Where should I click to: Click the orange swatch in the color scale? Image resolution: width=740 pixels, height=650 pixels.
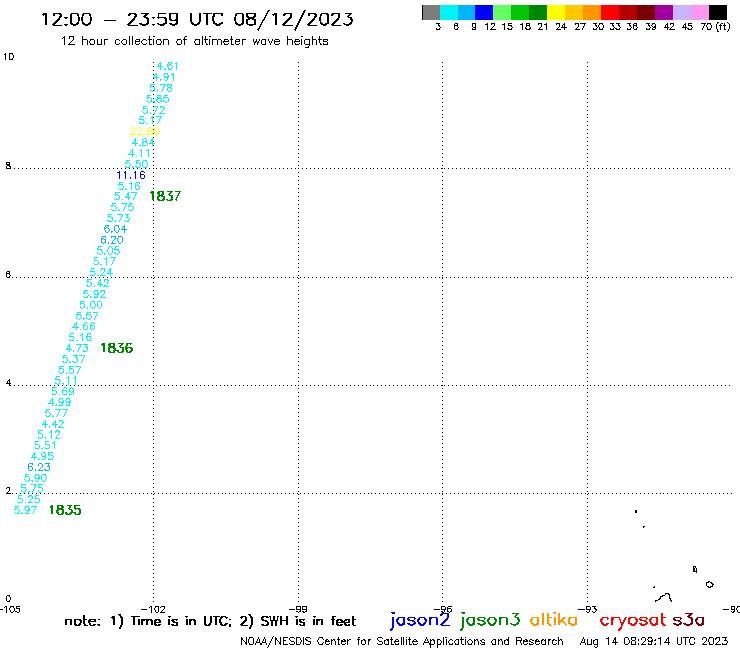592,12
